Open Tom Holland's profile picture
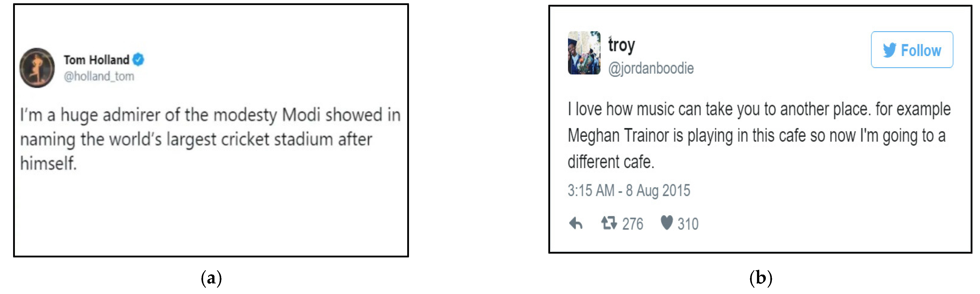Image resolution: width=980 pixels, height=294 pixels. click(37, 68)
